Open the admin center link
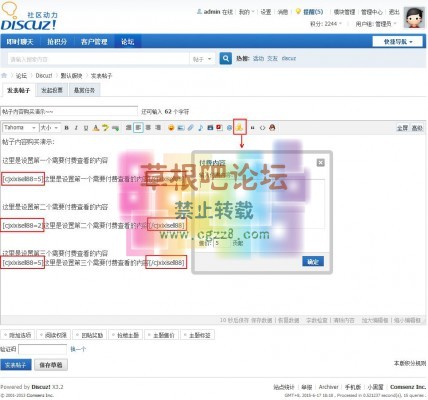The width and height of the screenshot is (428, 400). click(x=372, y=12)
